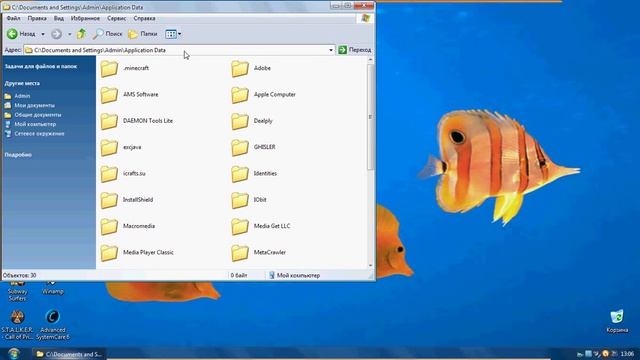Collapse the Другие места section
The image size is (640, 360).
pos(22,83)
